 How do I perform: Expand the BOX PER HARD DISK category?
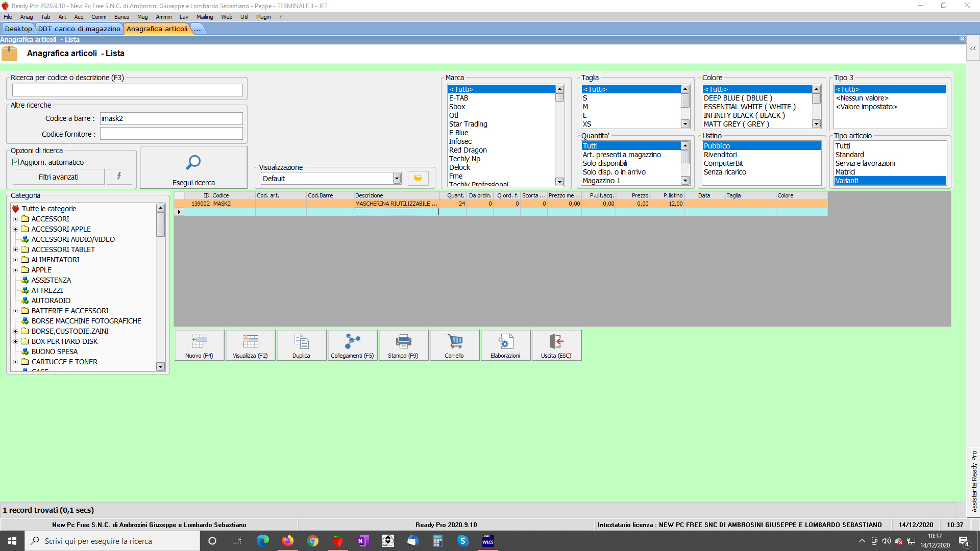coord(15,341)
